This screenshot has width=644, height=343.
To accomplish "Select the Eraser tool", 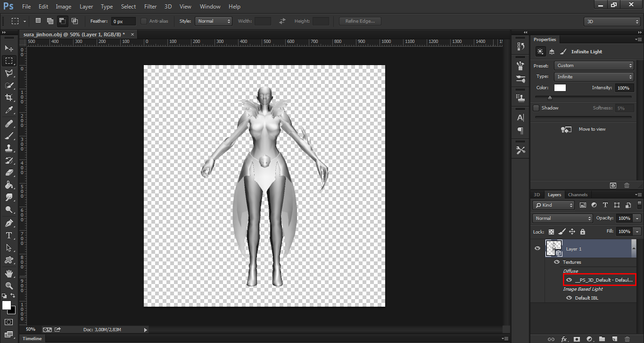I will pyautogui.click(x=9, y=173).
